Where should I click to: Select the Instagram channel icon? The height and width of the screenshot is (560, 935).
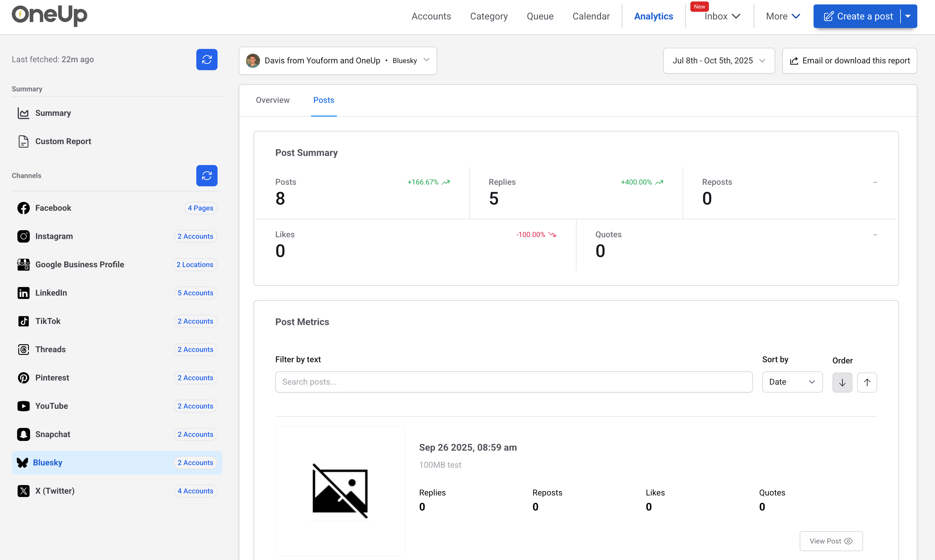click(x=23, y=236)
